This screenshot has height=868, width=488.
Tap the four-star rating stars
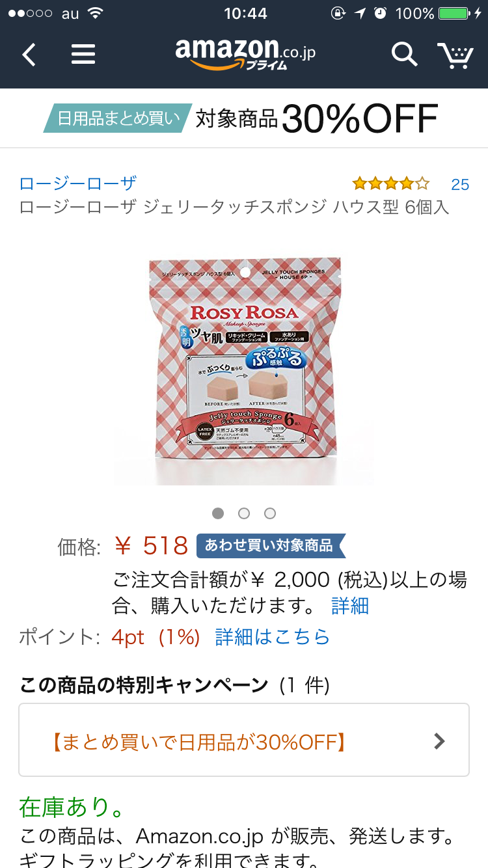coord(391,183)
